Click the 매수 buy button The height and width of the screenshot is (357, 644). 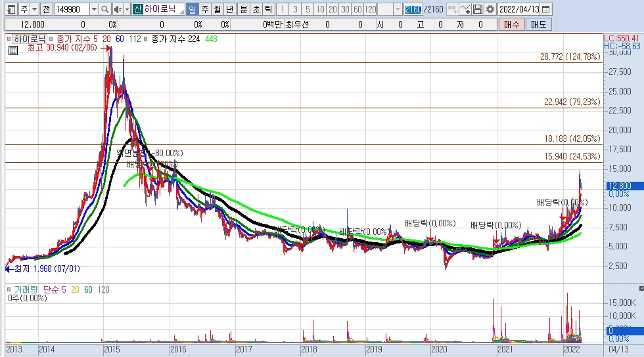511,25
